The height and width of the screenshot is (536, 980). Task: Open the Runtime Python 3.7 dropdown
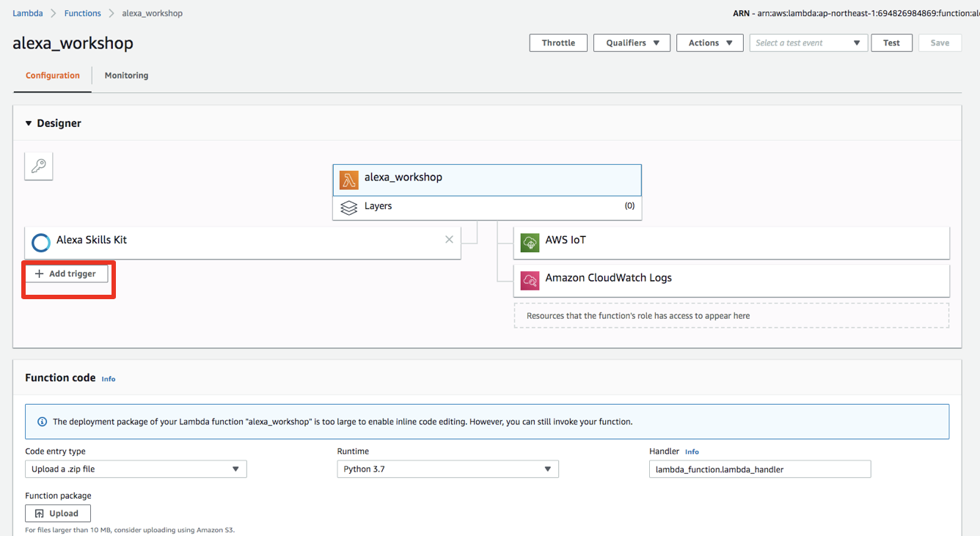coord(447,469)
